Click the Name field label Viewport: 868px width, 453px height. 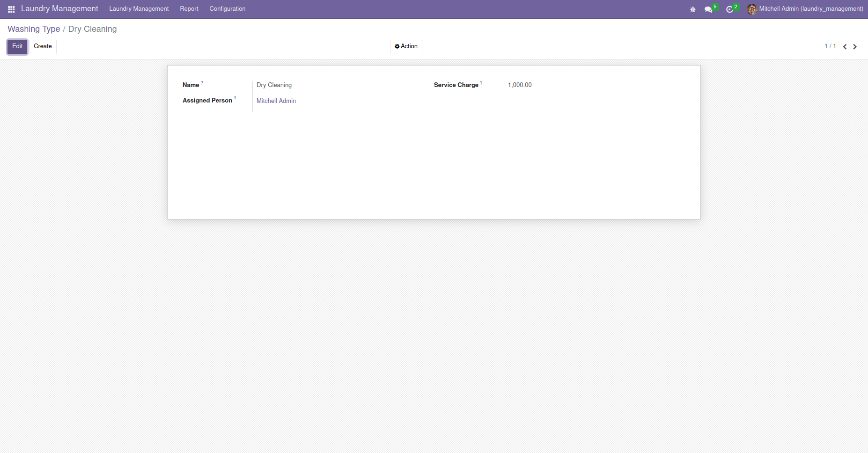point(191,85)
